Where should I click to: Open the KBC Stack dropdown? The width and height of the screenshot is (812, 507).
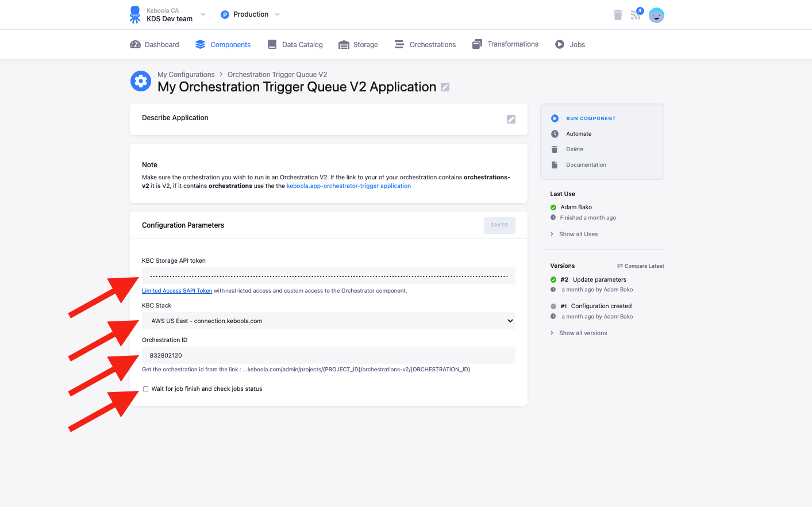pyautogui.click(x=329, y=321)
